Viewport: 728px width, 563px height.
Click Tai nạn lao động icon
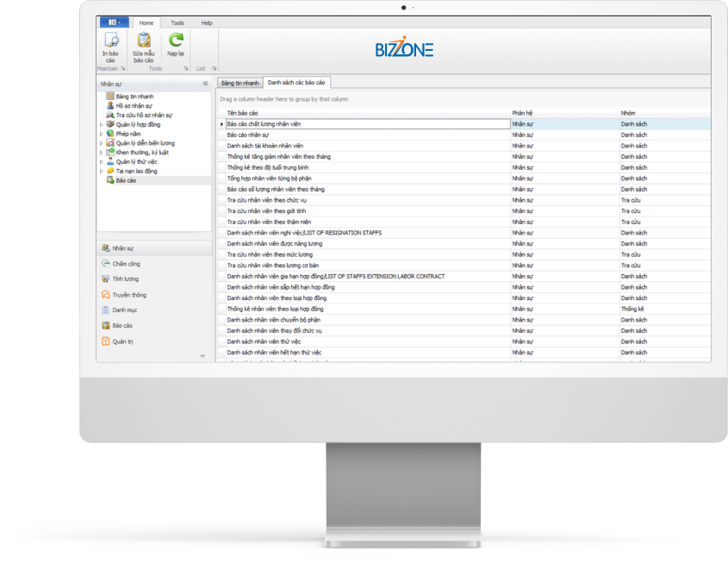coord(110,171)
